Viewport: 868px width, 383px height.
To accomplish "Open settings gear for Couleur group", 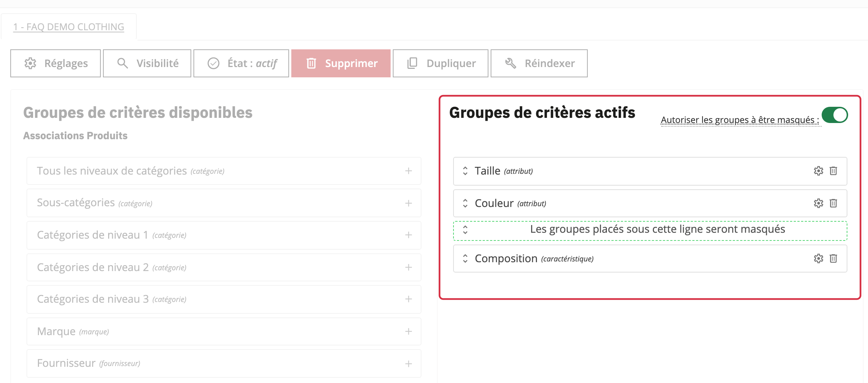I will (818, 203).
